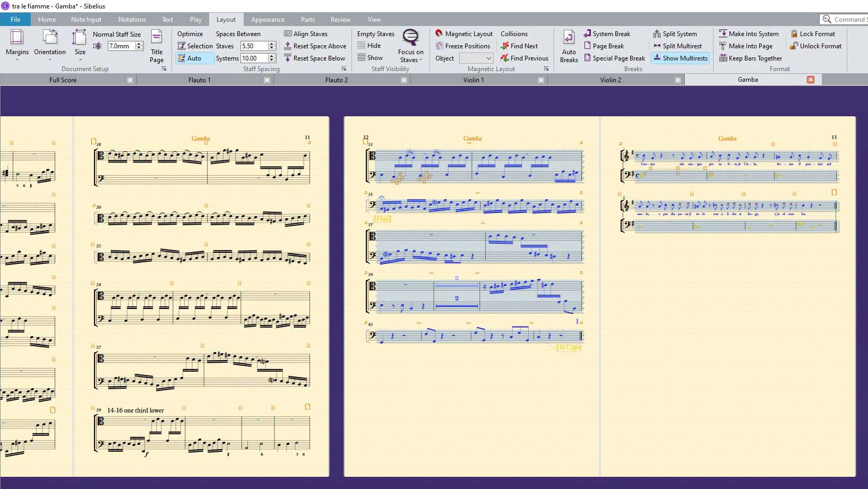Viewport: 868px width, 489px height.
Task: Click Make Into Page
Action: point(745,46)
